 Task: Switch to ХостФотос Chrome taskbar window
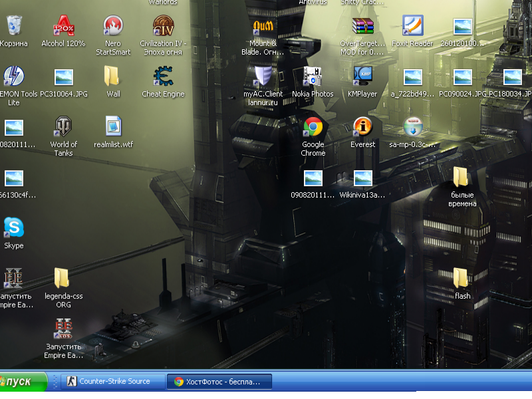point(219,382)
